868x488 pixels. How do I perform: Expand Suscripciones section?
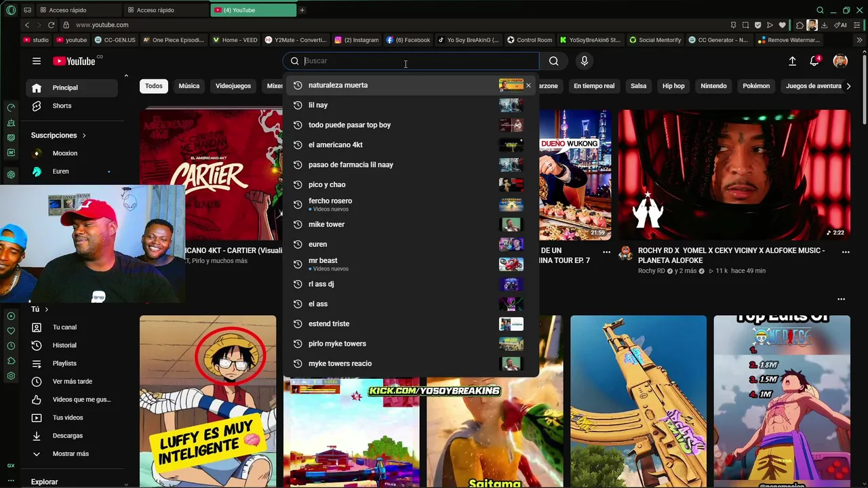coord(58,136)
